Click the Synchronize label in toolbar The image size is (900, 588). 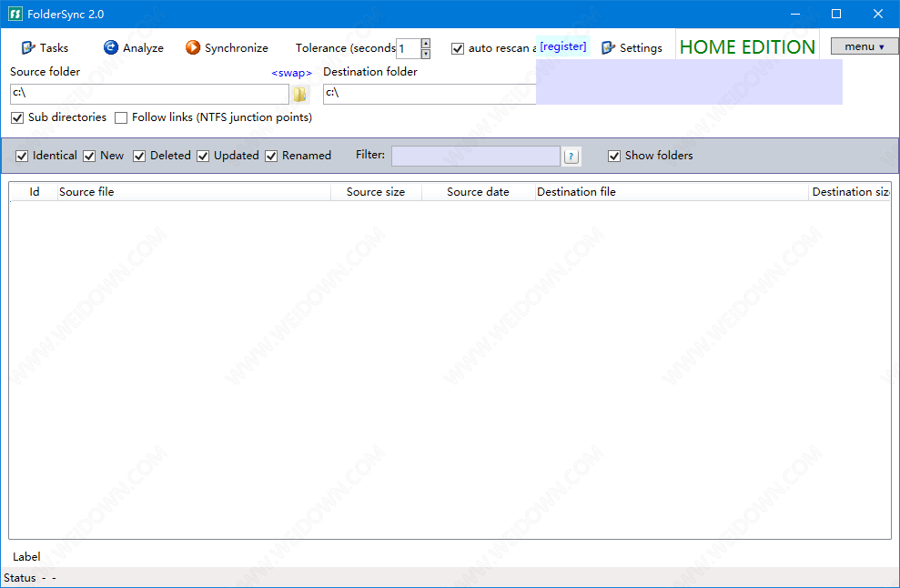[x=237, y=47]
